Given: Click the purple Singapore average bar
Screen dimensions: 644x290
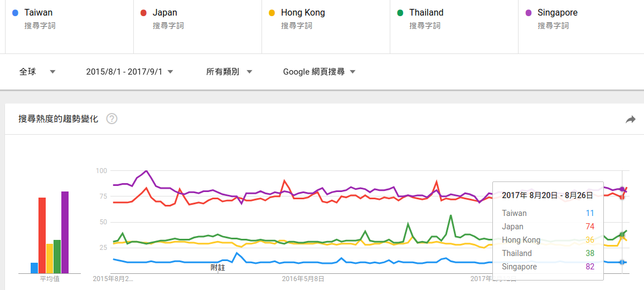Looking at the screenshot, I should pos(65,232).
